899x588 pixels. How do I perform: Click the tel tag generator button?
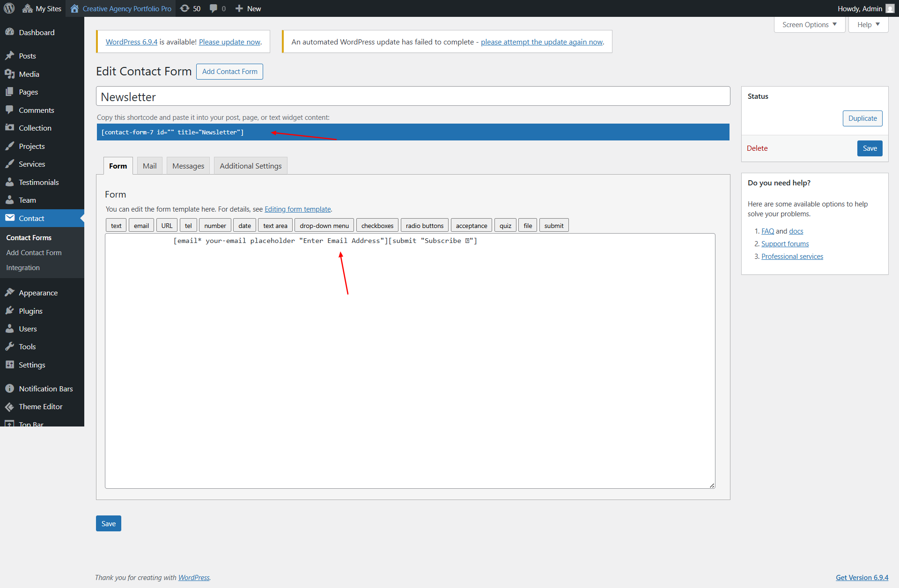click(x=188, y=226)
